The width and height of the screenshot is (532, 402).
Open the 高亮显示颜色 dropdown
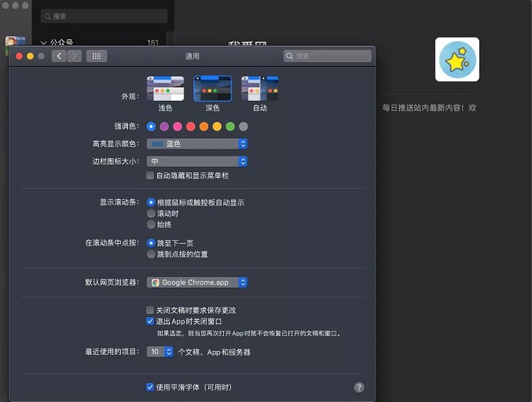tap(197, 144)
